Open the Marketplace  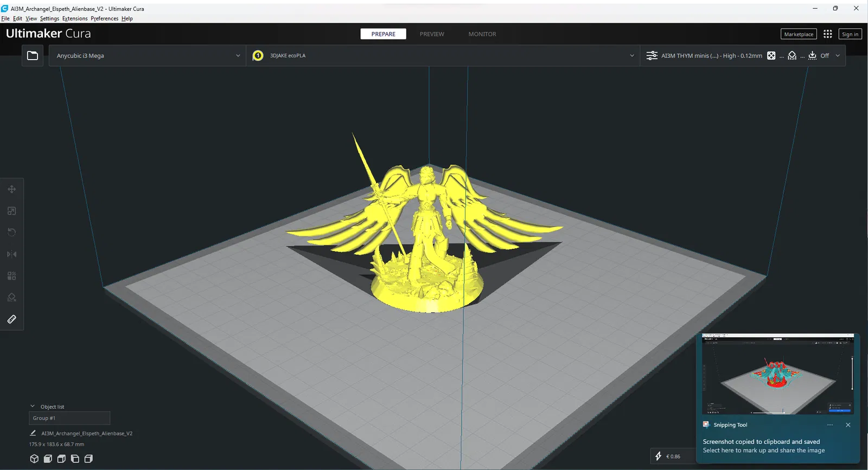pyautogui.click(x=799, y=34)
